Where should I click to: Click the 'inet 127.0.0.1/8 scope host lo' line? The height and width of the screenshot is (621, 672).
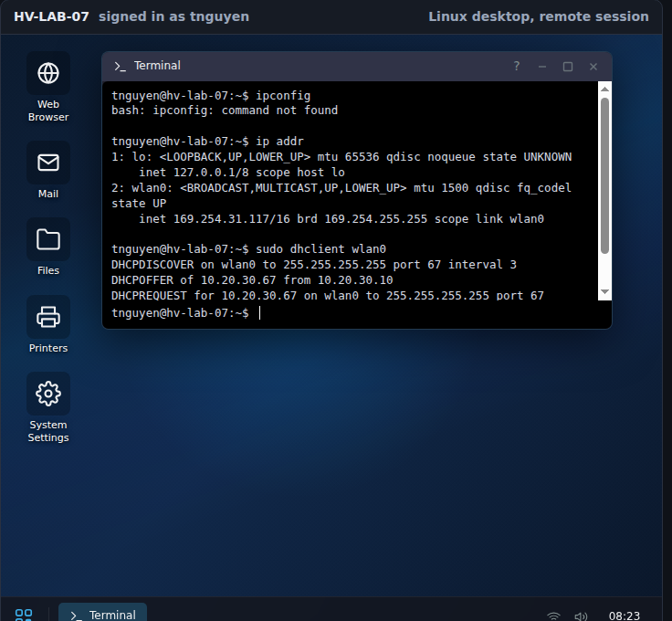pyautogui.click(x=242, y=173)
